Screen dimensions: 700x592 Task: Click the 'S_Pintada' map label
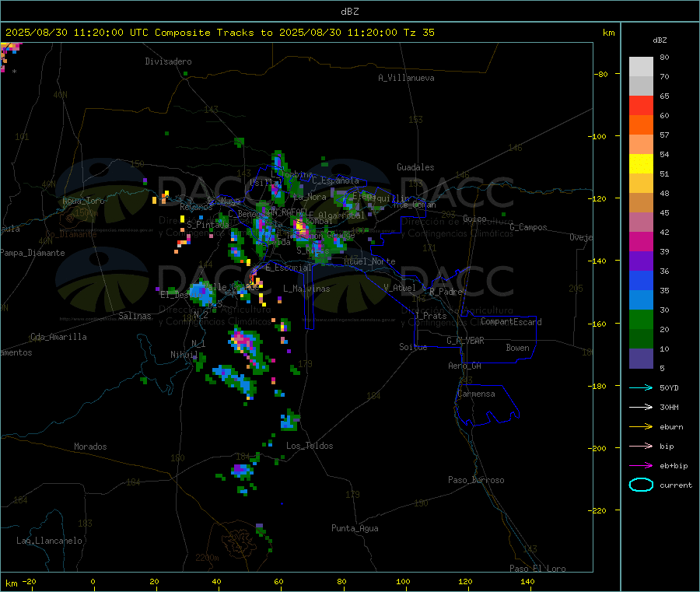(x=208, y=225)
